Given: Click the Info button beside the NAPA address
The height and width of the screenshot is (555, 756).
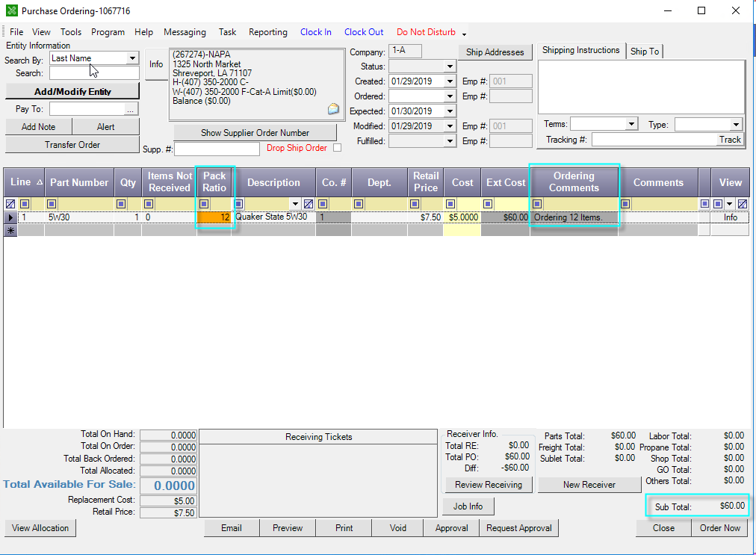Looking at the screenshot, I should pyautogui.click(x=155, y=65).
